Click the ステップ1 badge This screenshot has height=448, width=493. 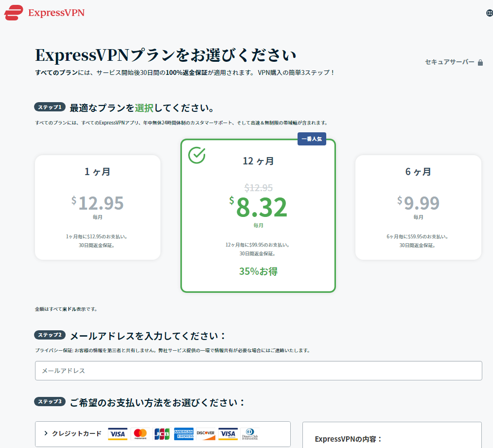[x=50, y=107]
